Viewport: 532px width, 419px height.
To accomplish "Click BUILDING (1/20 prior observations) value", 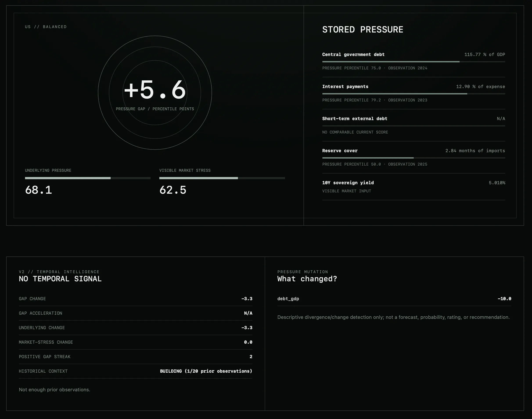I will (206, 371).
